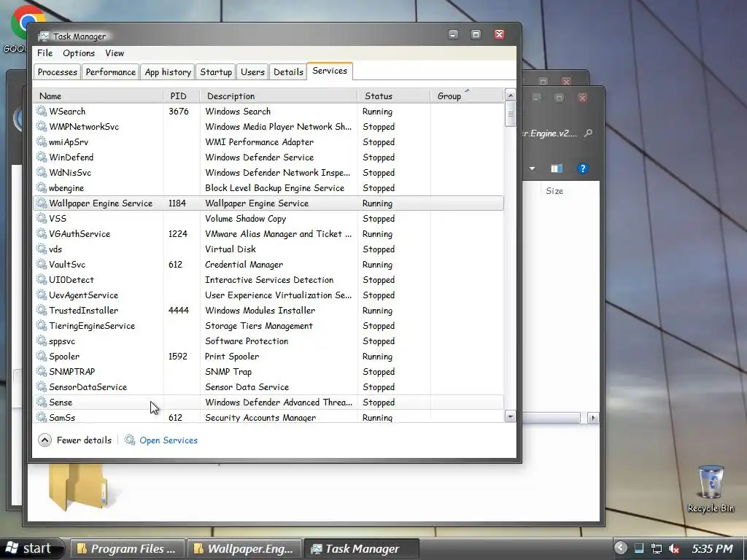Select the VSS service row
Image resolution: width=747 pixels, height=560 pixels.
(268, 219)
